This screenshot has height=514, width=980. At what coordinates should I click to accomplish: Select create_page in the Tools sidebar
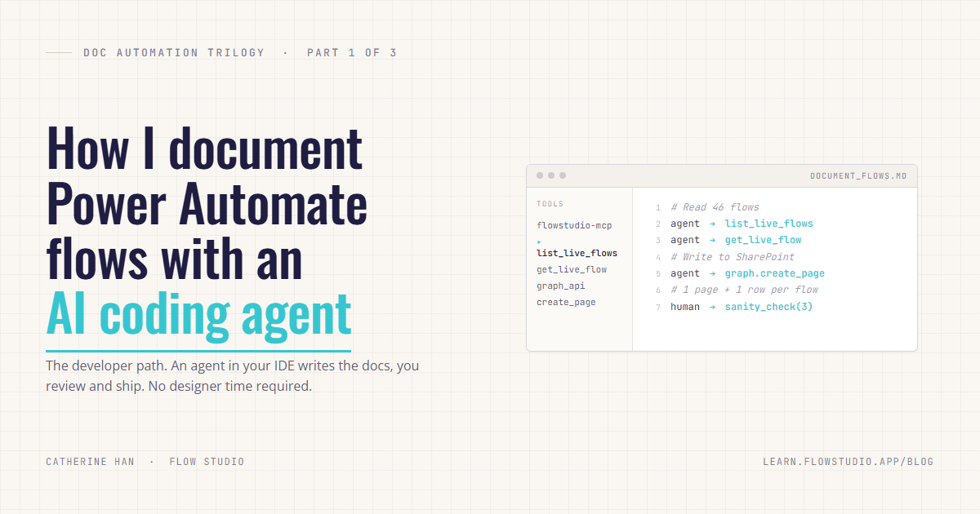(566, 302)
